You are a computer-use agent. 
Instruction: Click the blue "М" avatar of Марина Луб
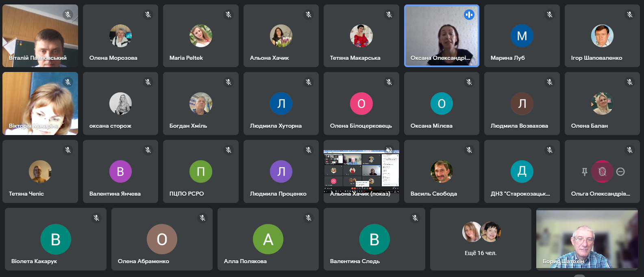522,36
